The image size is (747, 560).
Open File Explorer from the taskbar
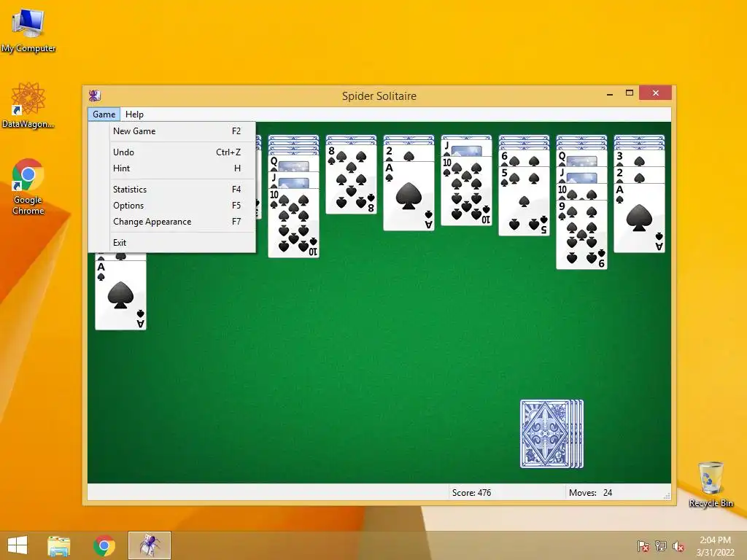(59, 545)
